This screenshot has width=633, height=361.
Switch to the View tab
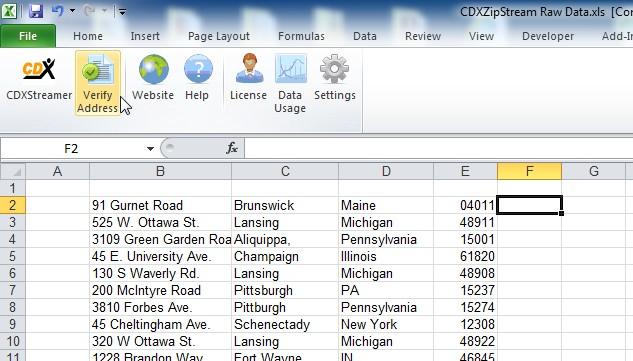point(481,36)
